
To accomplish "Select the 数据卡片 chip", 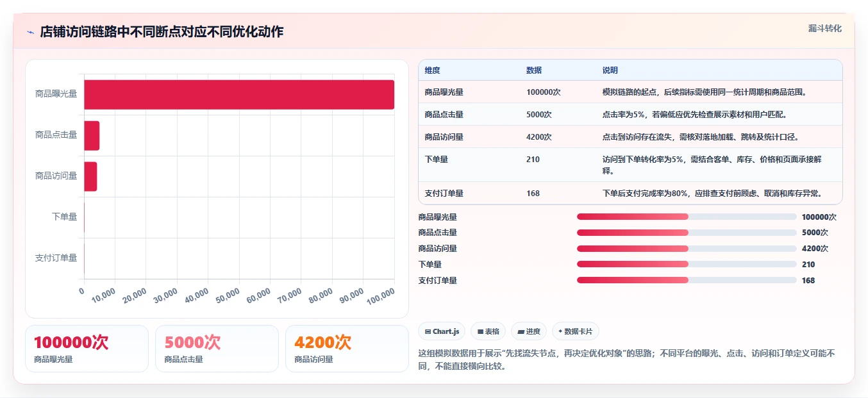I will [x=575, y=331].
